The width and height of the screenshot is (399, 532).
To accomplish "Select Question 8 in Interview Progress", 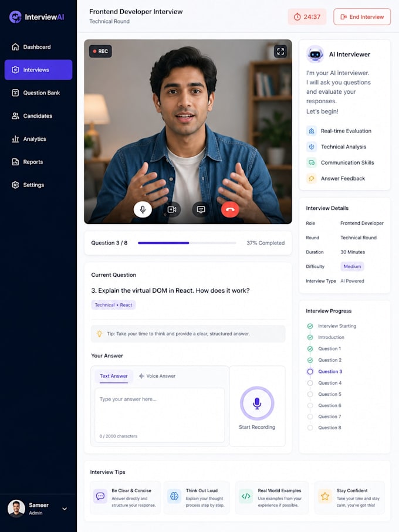I will coord(324,428).
